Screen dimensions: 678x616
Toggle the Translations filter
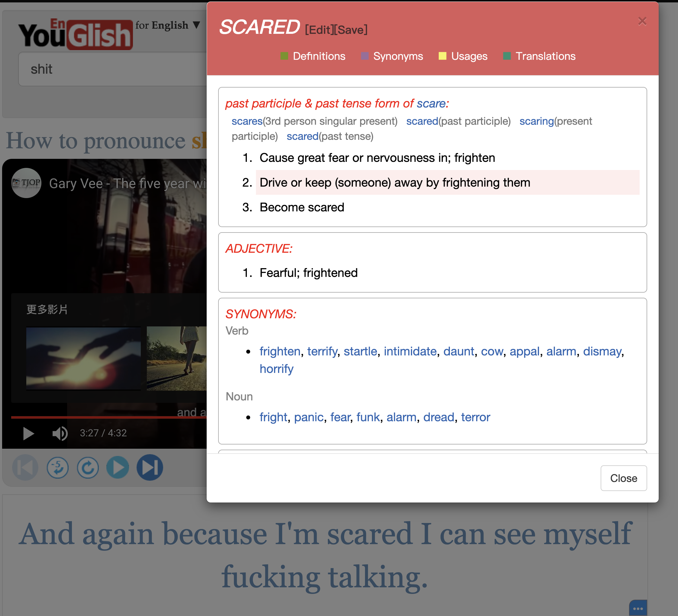tap(539, 56)
